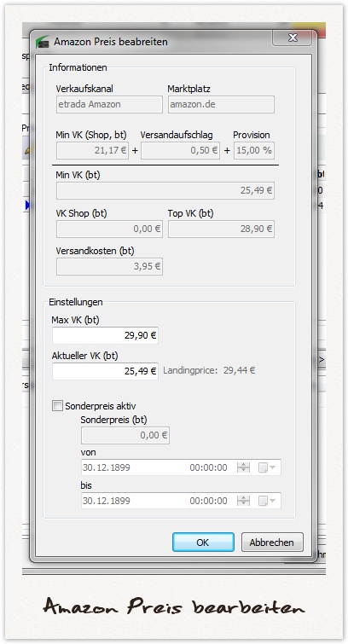Click the Abbrechen button
Viewport: 348px width, 644px height.
[x=272, y=542]
